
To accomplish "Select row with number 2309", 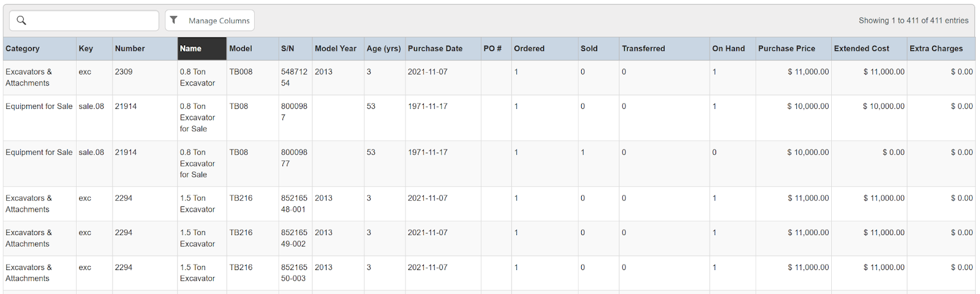I will click(x=124, y=72).
